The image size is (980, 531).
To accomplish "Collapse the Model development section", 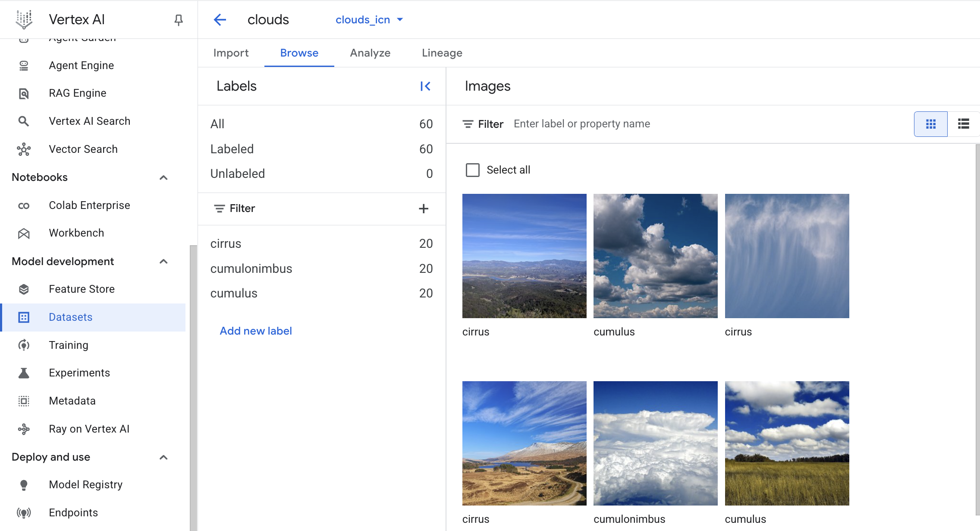I will tap(163, 262).
